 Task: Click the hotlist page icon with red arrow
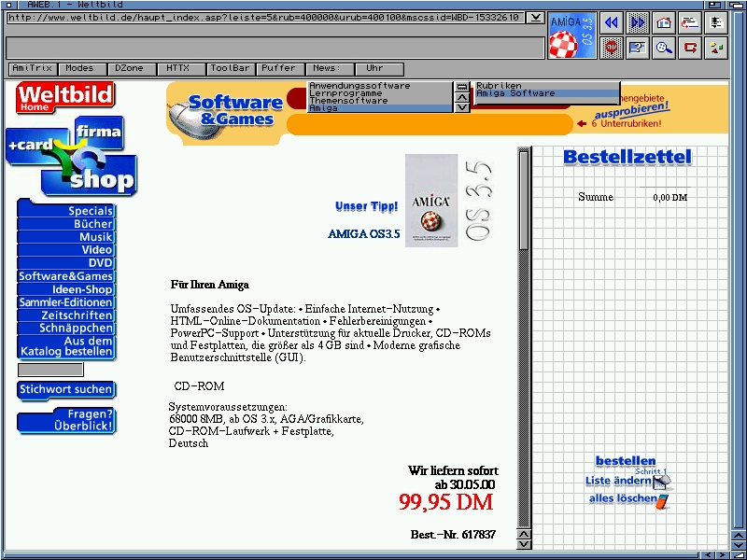[690, 22]
